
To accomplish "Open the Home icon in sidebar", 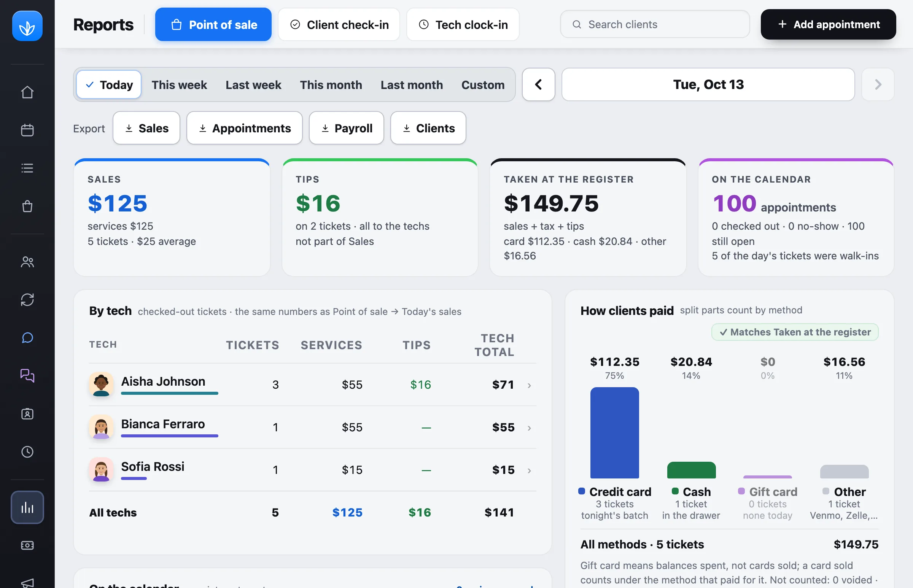I will click(27, 92).
